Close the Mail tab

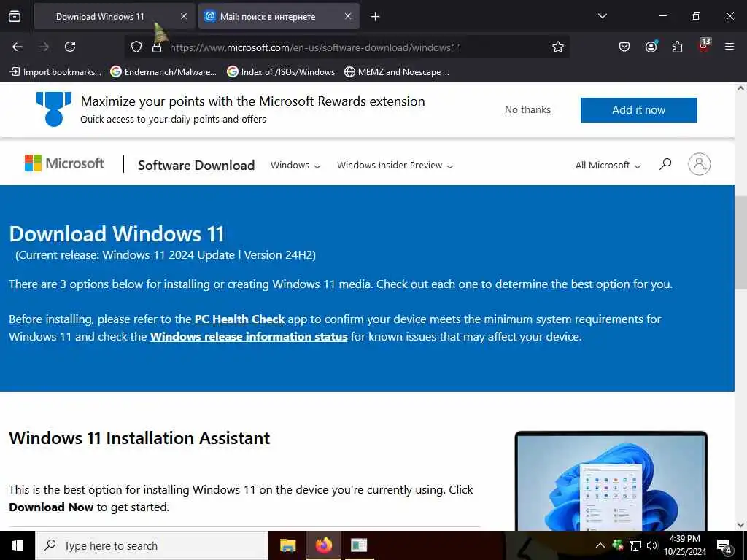click(x=348, y=16)
